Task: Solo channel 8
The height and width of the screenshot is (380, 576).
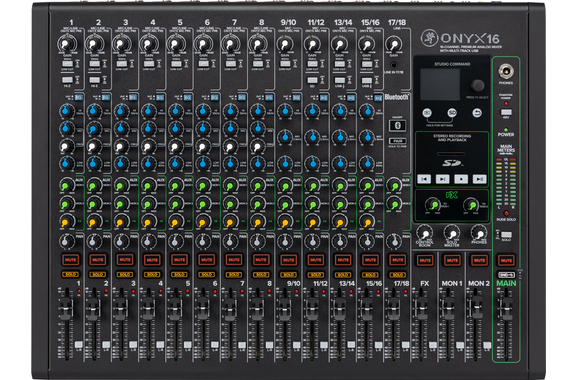Action: pyautogui.click(x=261, y=275)
